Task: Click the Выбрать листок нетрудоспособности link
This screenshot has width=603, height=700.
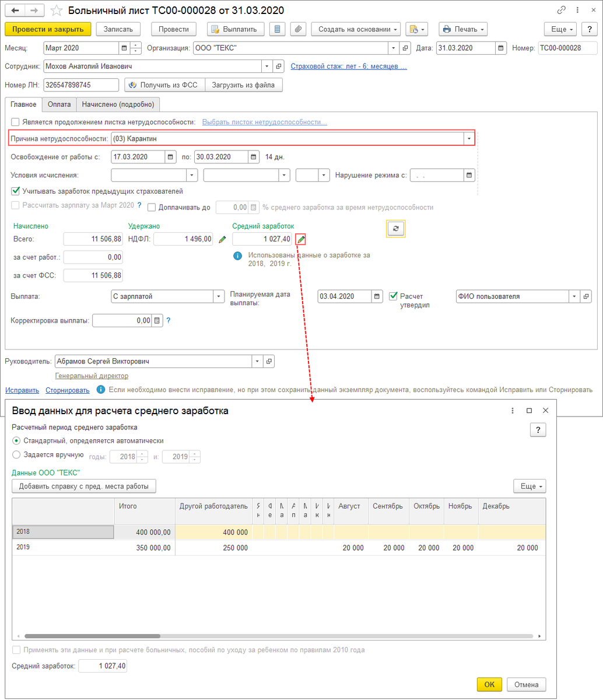Action: (264, 122)
